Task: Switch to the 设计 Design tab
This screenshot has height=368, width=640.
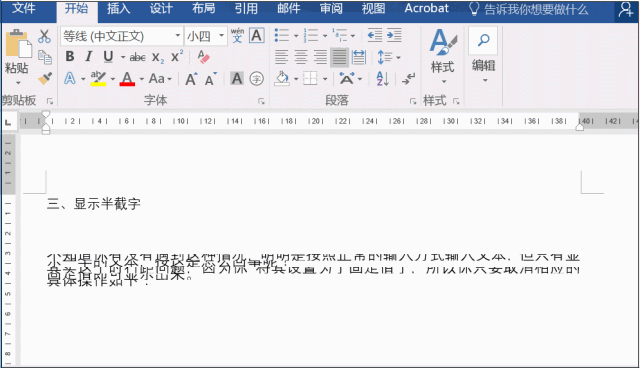Action: (161, 9)
